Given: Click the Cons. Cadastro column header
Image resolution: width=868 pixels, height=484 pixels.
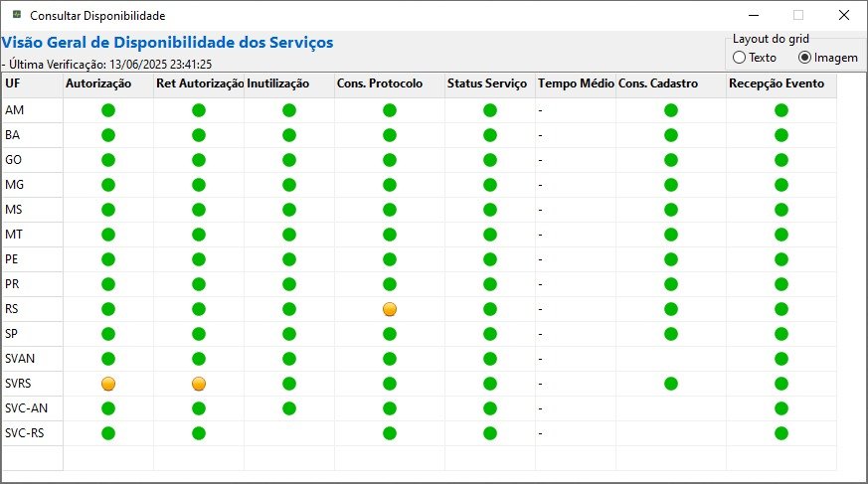Looking at the screenshot, I should tap(671, 84).
